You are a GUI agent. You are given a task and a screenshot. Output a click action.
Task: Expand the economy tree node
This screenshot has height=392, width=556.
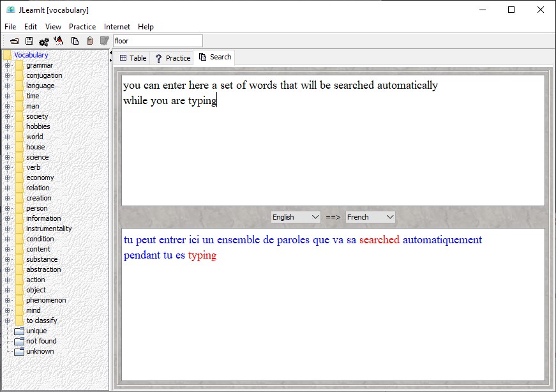[7, 177]
